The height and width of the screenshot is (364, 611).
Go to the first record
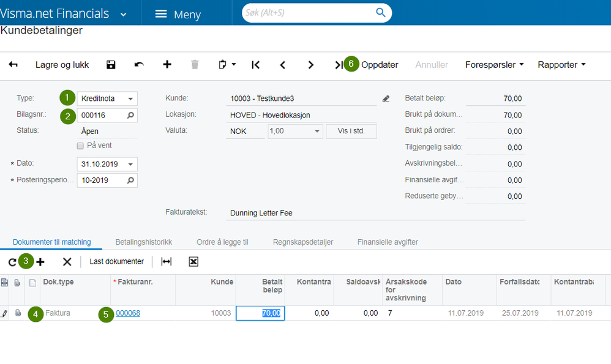pos(256,65)
